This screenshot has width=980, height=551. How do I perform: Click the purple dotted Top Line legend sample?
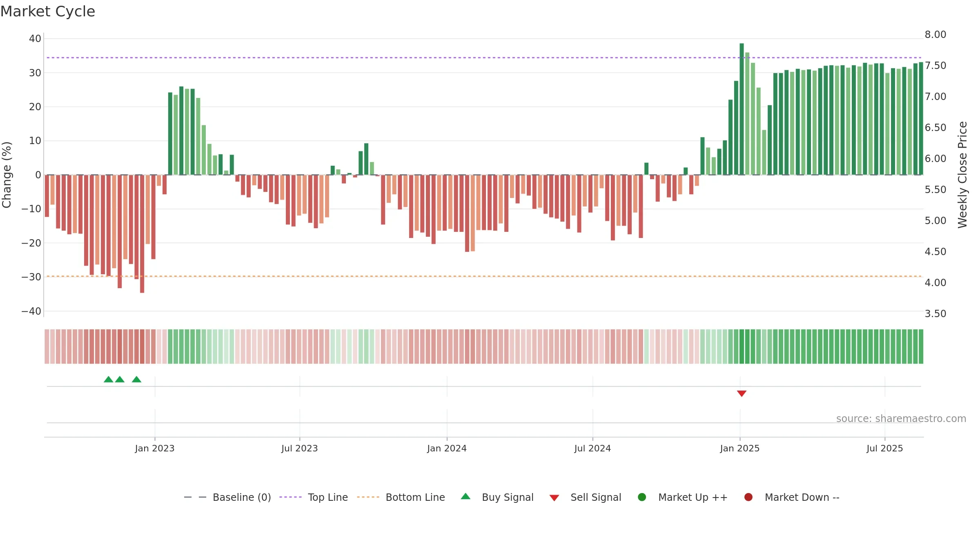(290, 497)
